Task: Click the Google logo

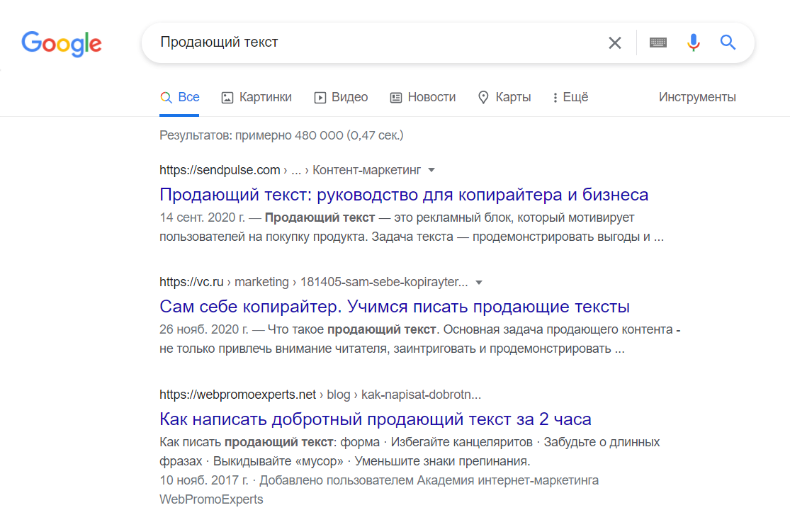Action: 62,43
